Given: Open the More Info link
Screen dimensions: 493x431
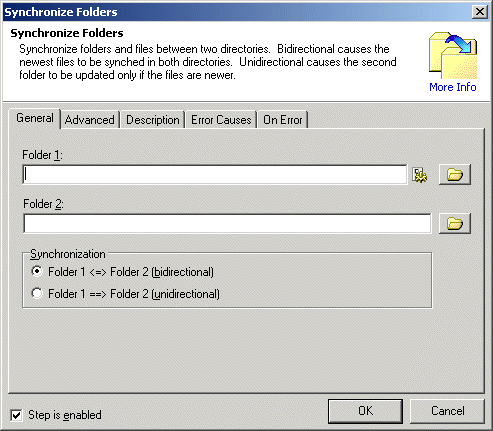Looking at the screenshot, I should [453, 87].
